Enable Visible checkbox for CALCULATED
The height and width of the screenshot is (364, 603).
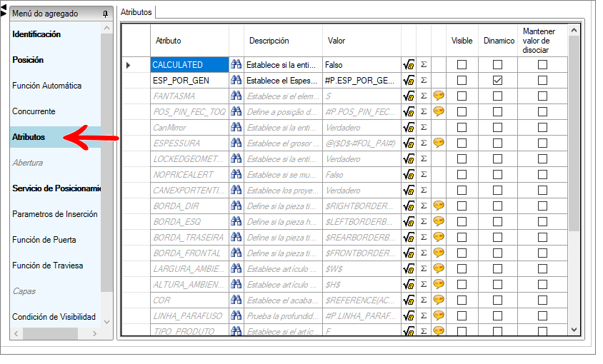pyautogui.click(x=462, y=64)
